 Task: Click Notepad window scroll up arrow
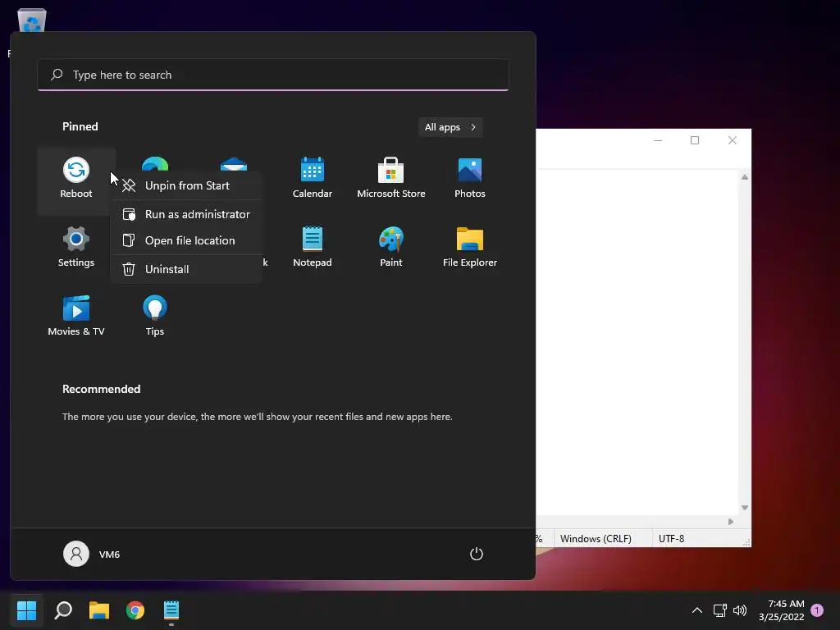coord(745,177)
